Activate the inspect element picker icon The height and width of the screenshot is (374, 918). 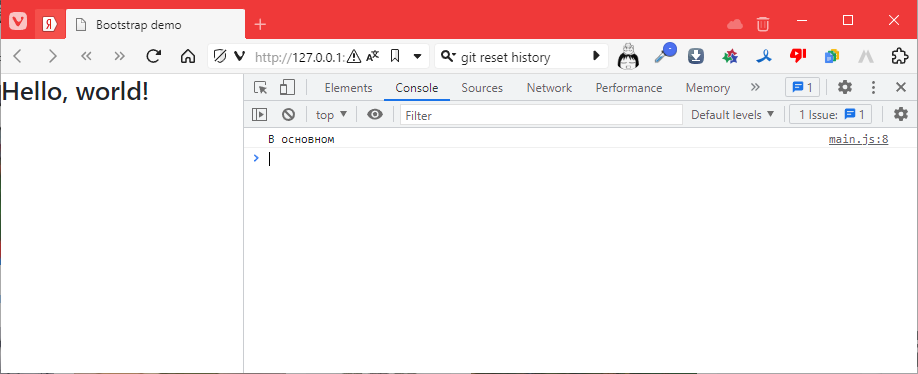pyautogui.click(x=261, y=88)
